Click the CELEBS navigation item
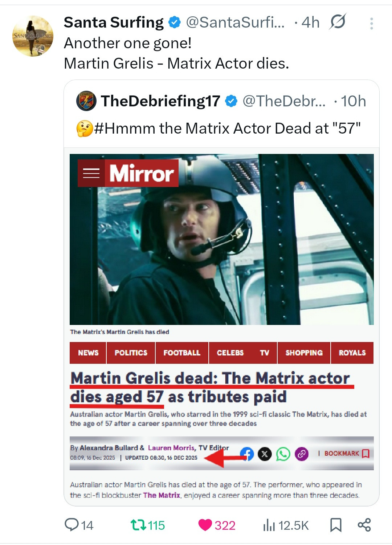 pyautogui.click(x=230, y=353)
